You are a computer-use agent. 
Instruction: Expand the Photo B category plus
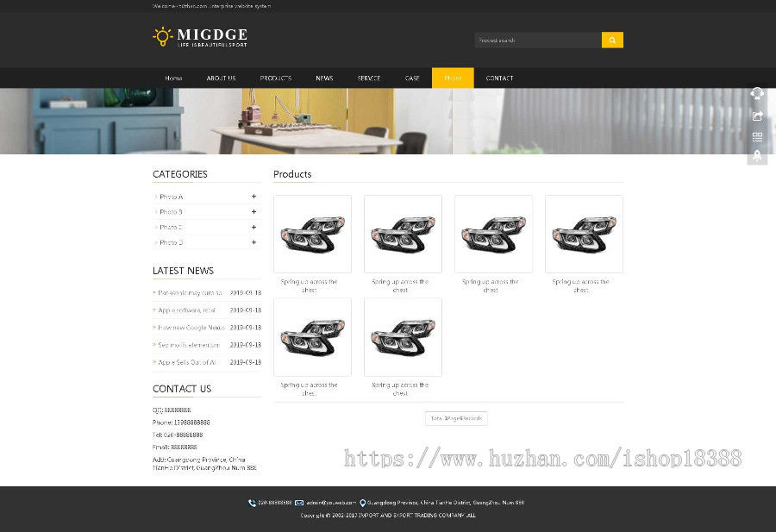253,212
